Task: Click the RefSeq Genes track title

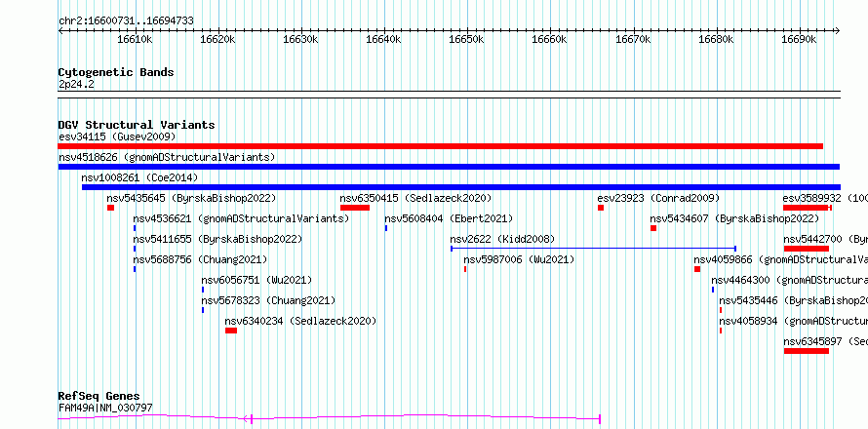Action: [x=99, y=397]
